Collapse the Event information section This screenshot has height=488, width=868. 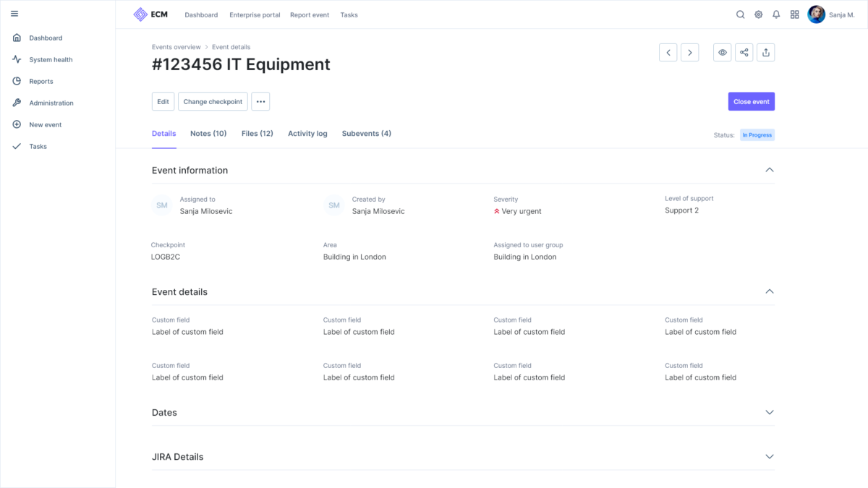tap(770, 169)
